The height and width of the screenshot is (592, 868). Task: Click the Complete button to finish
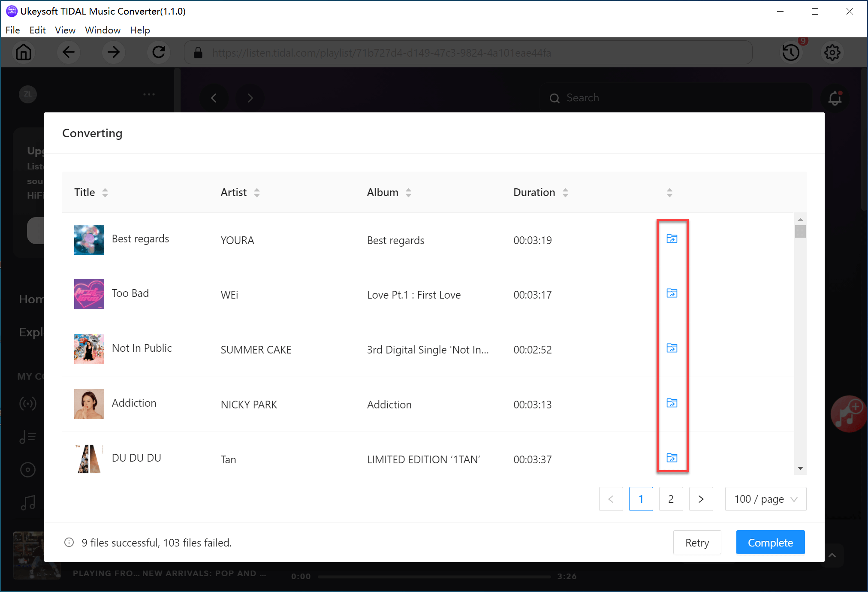coord(770,543)
